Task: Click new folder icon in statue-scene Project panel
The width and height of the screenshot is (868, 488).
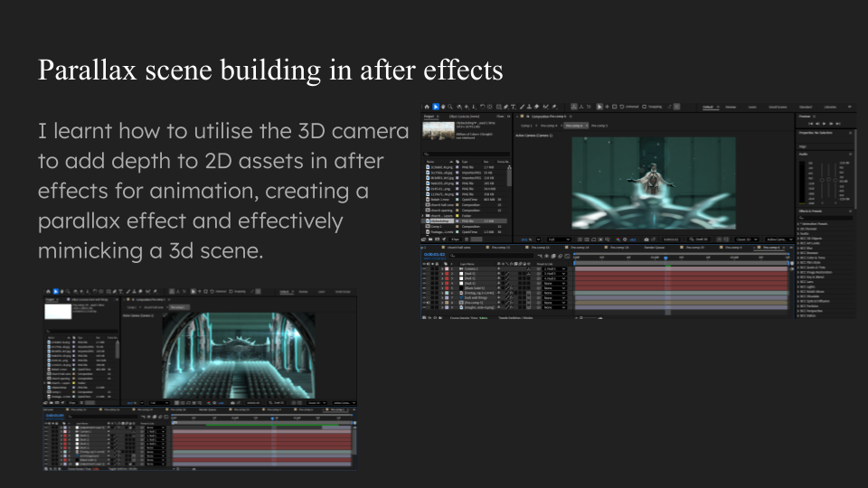Action: (430, 239)
